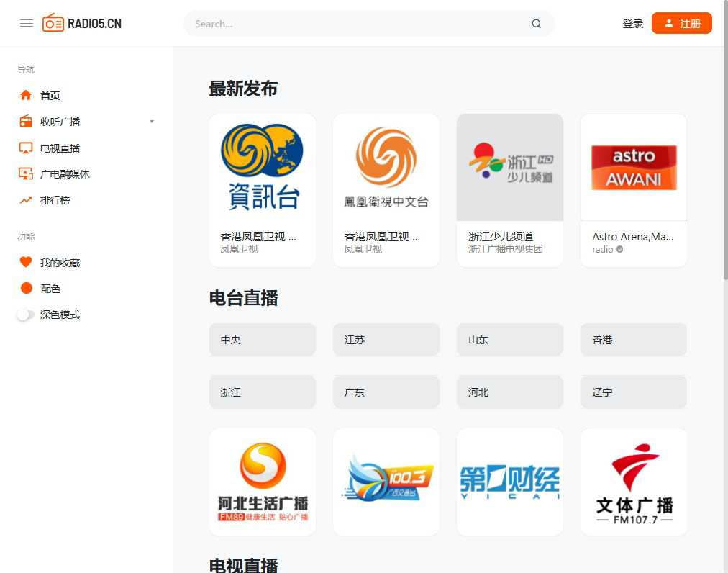Click the RADIO5.CN logo icon
The height and width of the screenshot is (573, 728).
click(x=53, y=22)
